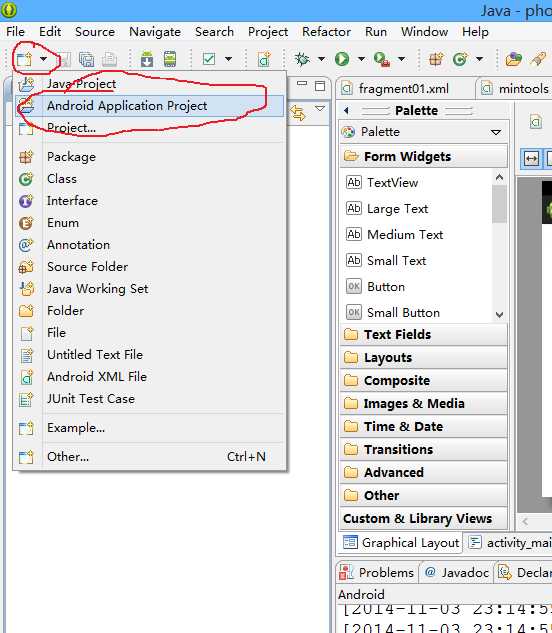552x633 pixels.
Task: Create a new Interface
Action: (150, 201)
